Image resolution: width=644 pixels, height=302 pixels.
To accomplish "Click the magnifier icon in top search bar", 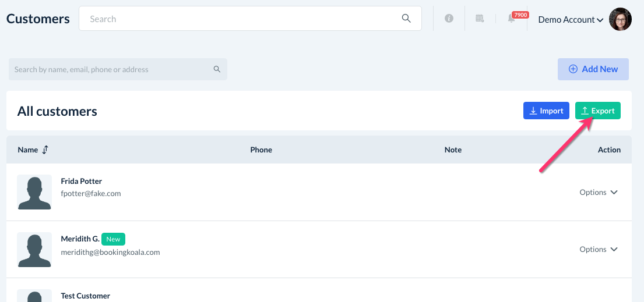I will 406,19.
